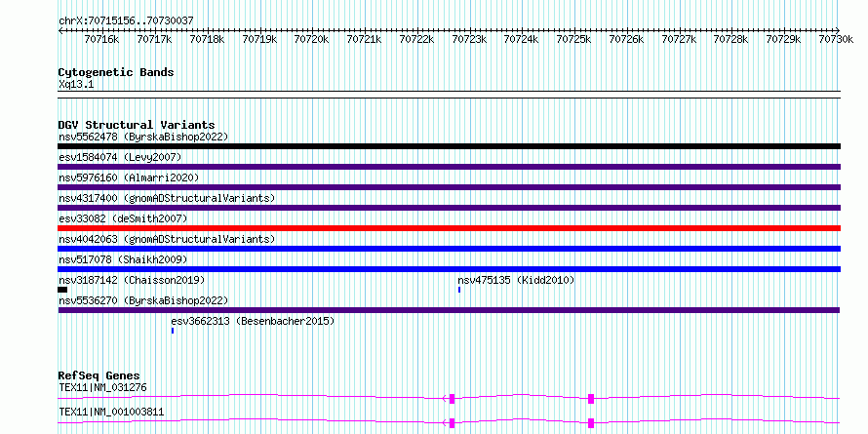Click the chrX:70715156..70730037 coordinate text
The width and height of the screenshot is (868, 434).
pyautogui.click(x=126, y=20)
